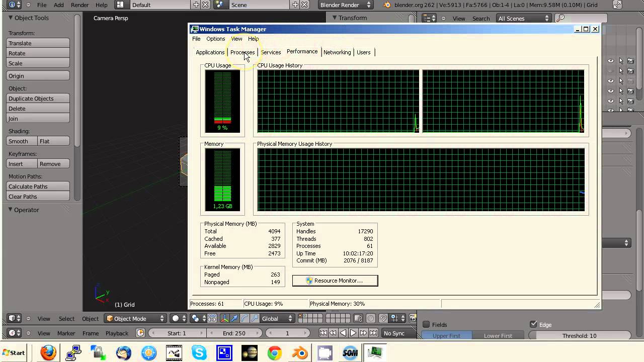The width and height of the screenshot is (644, 362).
Task: Delete the Default screen layout
Action: coord(205,5)
